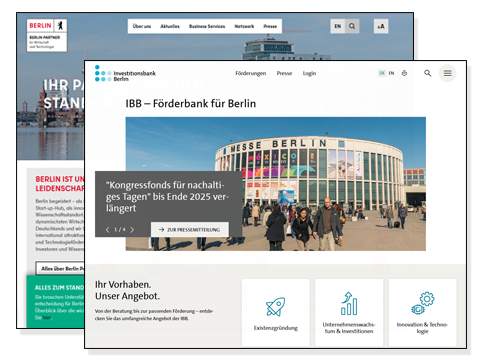Click font size aA icon in Berlin Partner window
480x360 pixels.
click(381, 26)
